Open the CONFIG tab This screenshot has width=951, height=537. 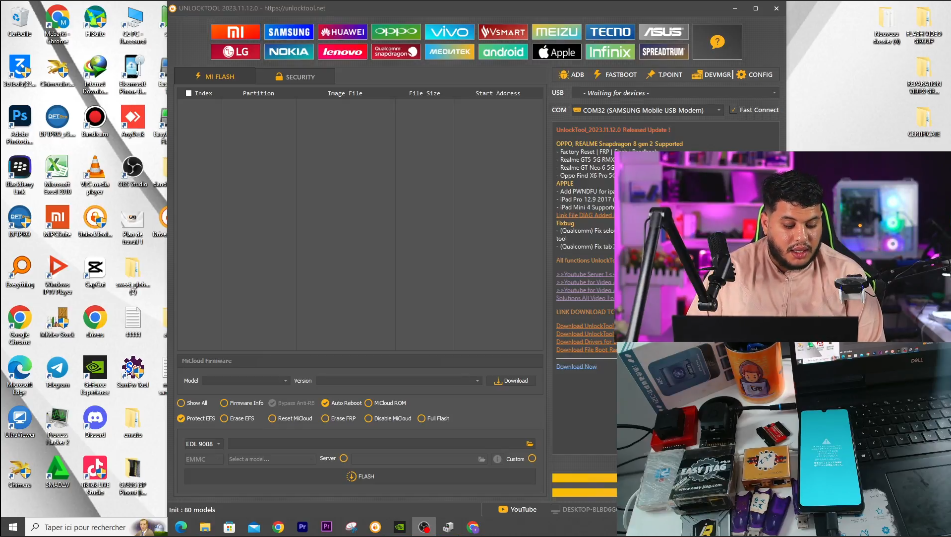(x=754, y=75)
